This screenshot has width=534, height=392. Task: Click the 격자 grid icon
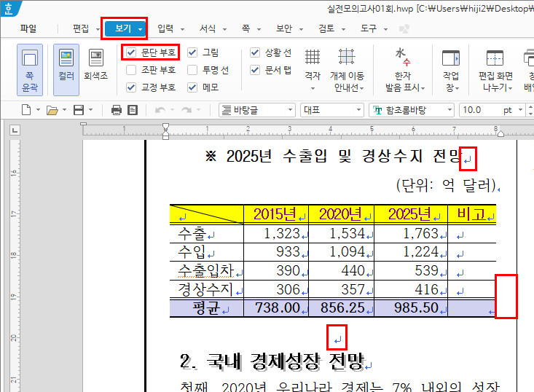pyautogui.click(x=313, y=57)
